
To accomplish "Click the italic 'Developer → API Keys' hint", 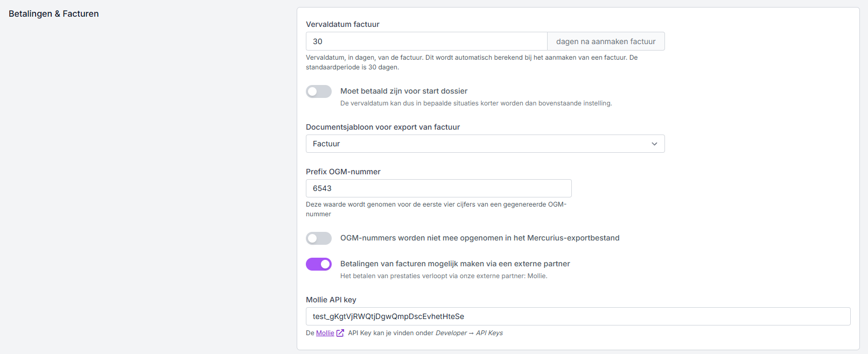I will [469, 333].
